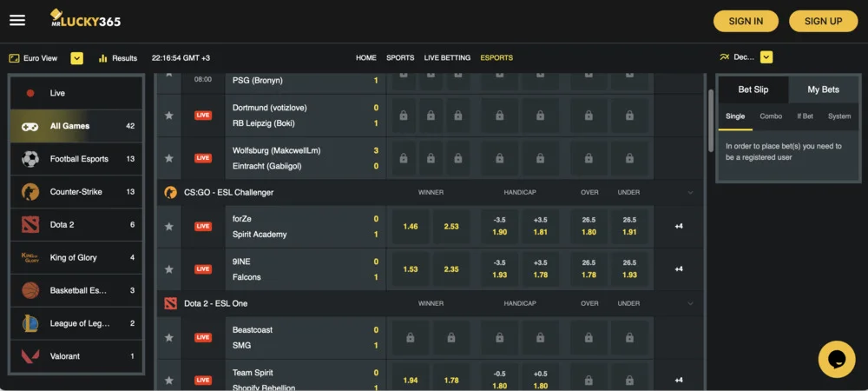Click LIVE badge for Beastcoast match
The image size is (868, 391).
[202, 337]
